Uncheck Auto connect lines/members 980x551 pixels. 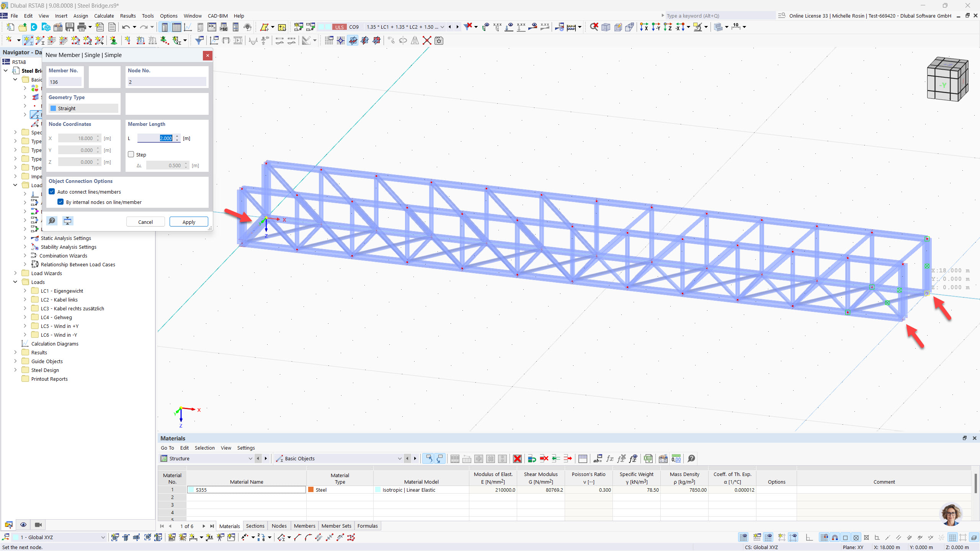(x=52, y=192)
